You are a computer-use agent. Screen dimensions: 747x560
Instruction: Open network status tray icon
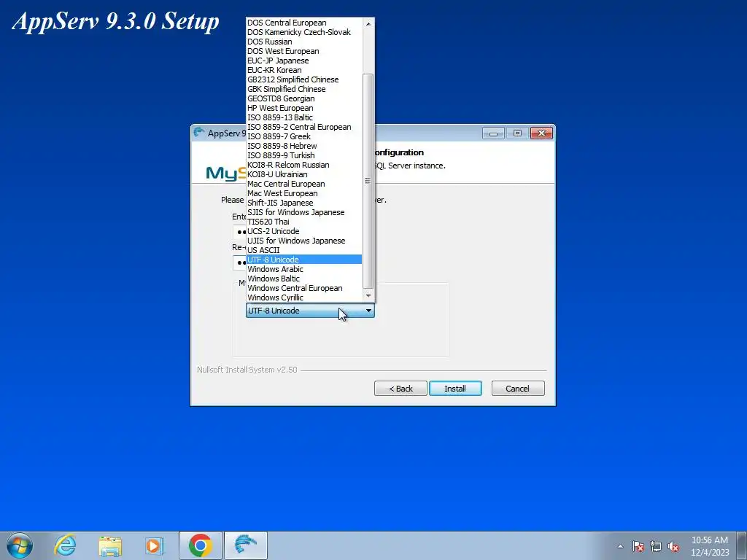click(x=656, y=546)
